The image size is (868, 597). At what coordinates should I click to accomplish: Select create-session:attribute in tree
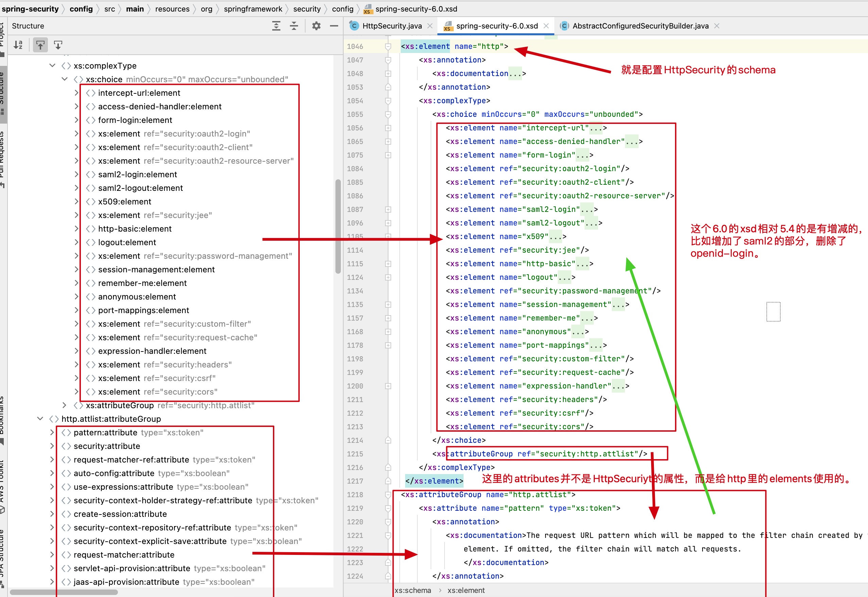[120, 514]
